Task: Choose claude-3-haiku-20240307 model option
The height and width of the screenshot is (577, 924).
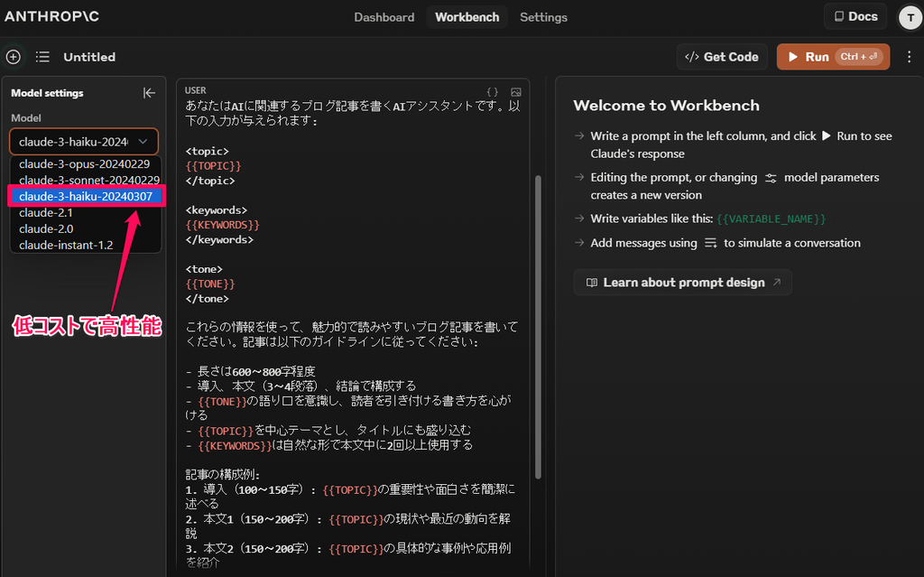Action: click(86, 197)
